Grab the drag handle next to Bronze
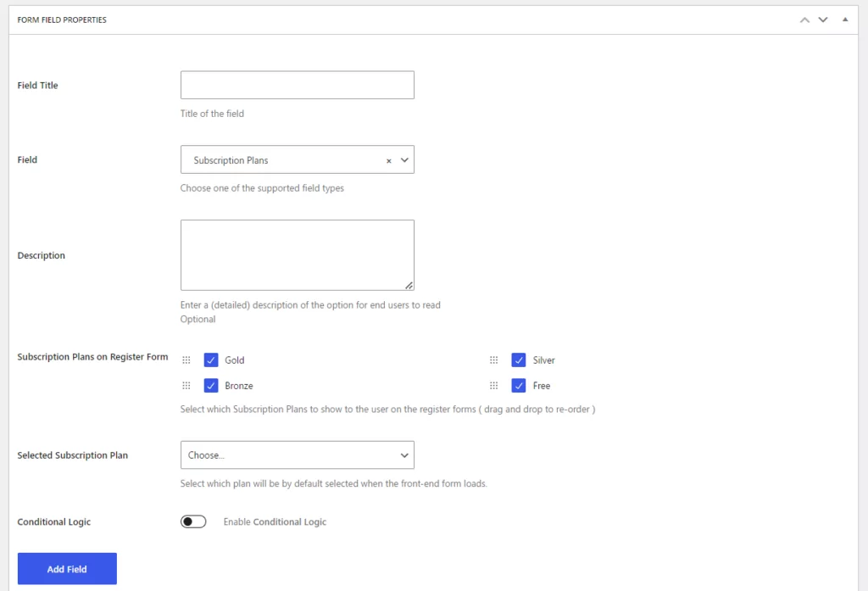This screenshot has height=591, width=868. coord(186,386)
